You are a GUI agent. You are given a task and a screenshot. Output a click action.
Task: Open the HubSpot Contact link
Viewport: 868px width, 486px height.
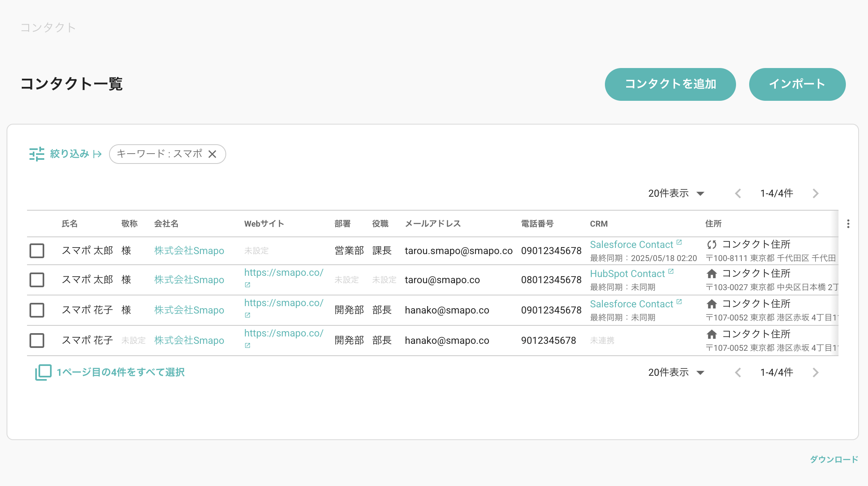(627, 274)
